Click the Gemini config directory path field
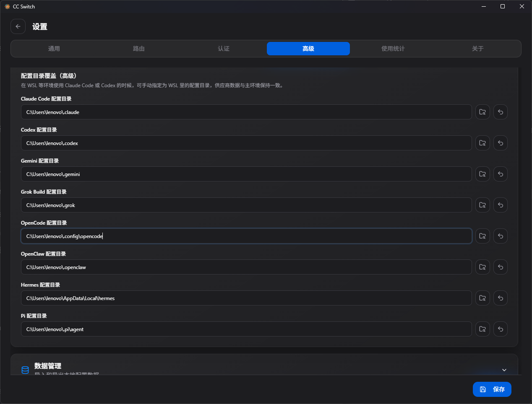532x404 pixels. tap(246, 174)
